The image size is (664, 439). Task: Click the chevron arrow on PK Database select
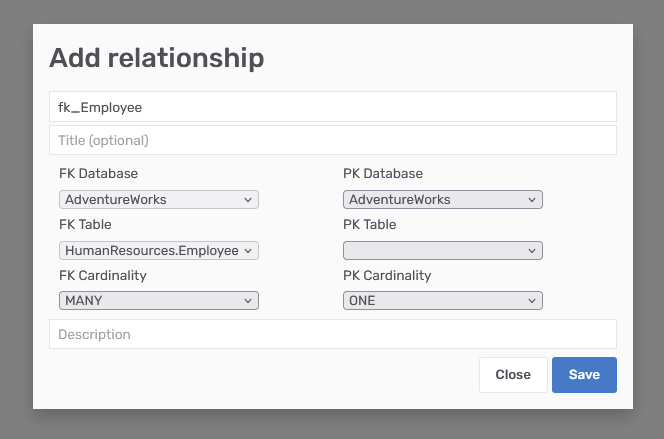532,199
